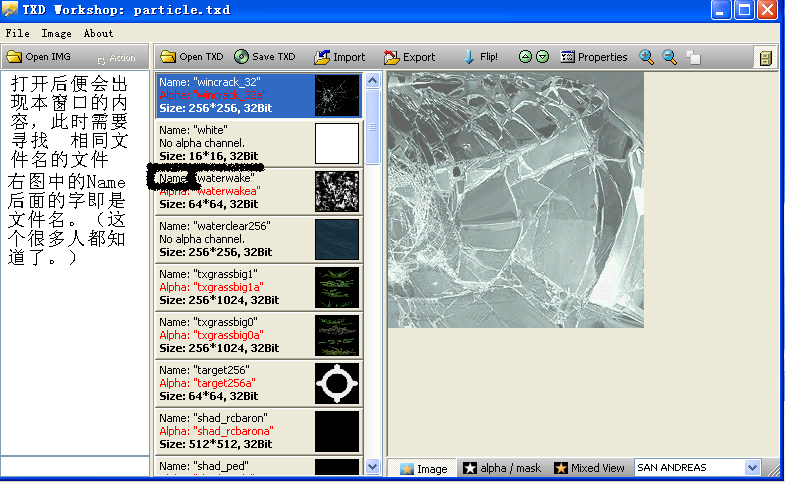
Task: Open texture Properties
Action: pos(594,57)
